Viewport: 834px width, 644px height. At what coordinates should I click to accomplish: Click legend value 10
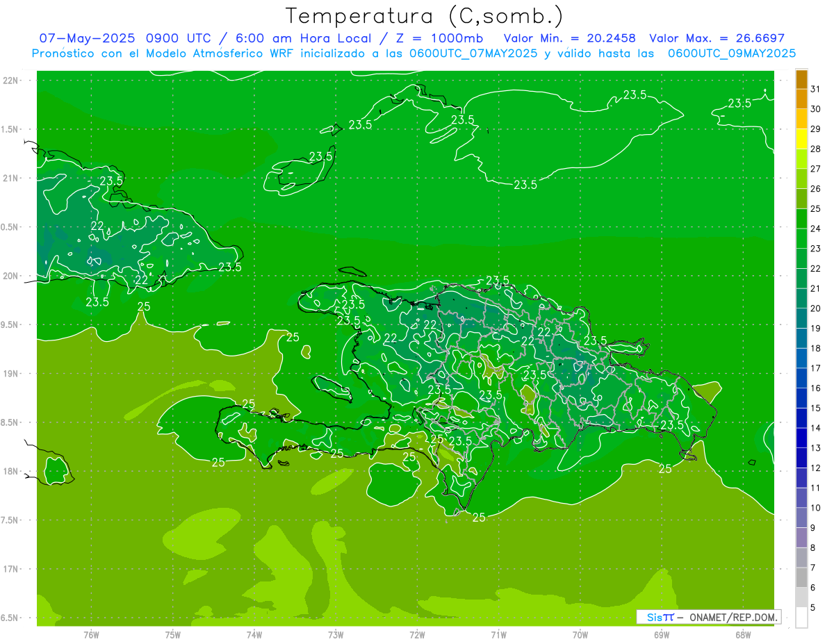pyautogui.click(x=815, y=509)
